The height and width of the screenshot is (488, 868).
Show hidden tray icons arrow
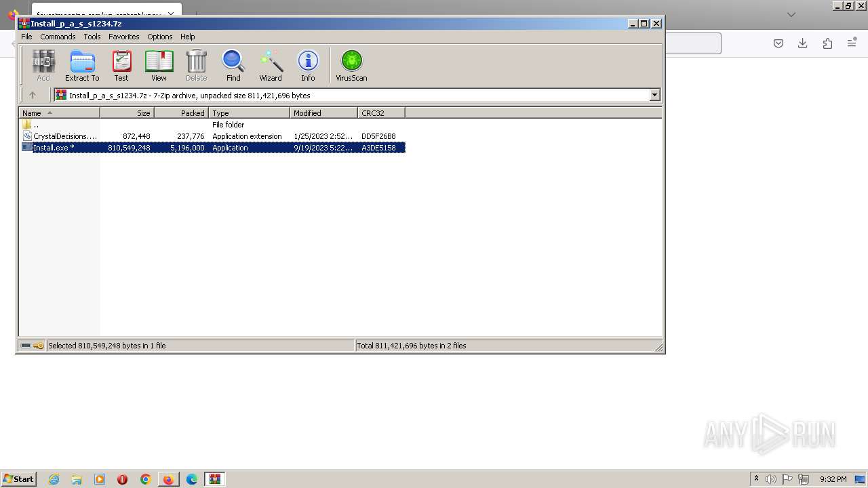[756, 479]
